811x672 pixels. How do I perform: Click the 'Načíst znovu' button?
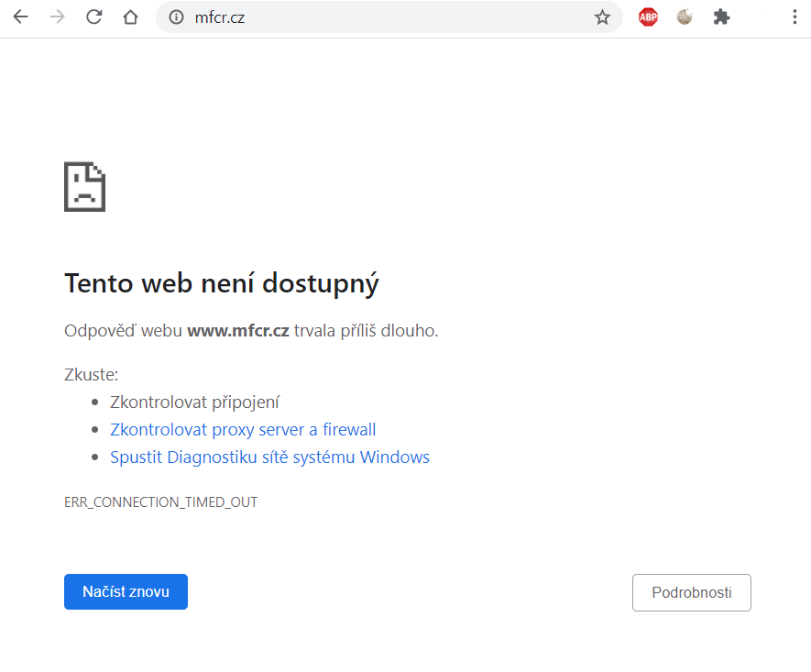(x=126, y=591)
